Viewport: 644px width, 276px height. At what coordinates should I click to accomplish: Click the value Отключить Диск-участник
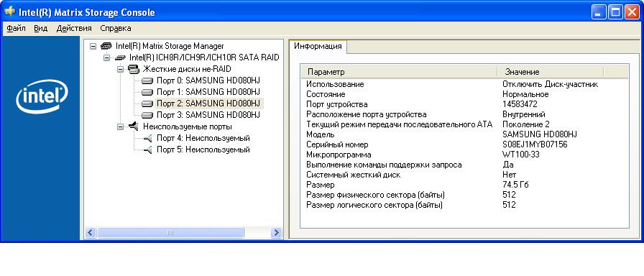pyautogui.click(x=550, y=84)
